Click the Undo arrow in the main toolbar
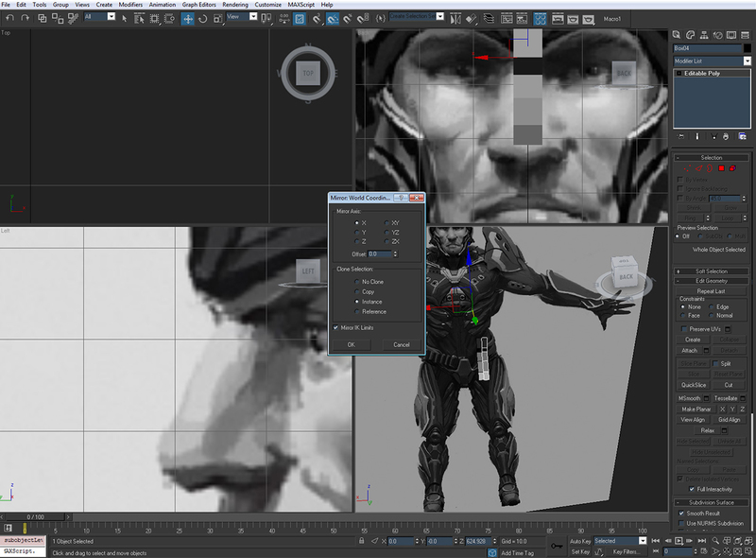 (9, 18)
